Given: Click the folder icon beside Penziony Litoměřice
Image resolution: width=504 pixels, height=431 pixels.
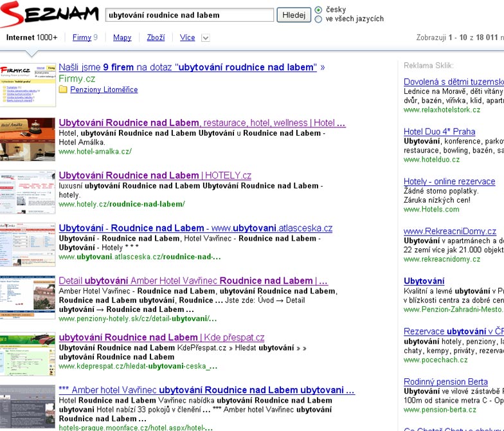Looking at the screenshot, I should [x=63, y=89].
